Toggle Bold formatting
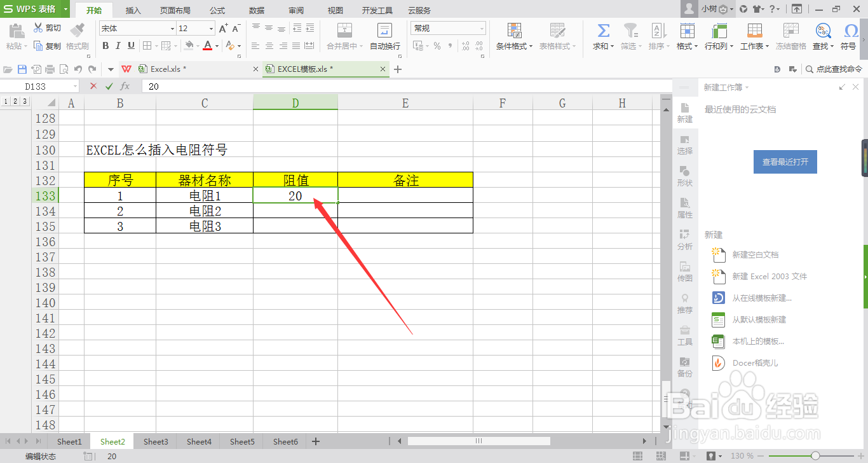The height and width of the screenshot is (463, 868). 105,46
